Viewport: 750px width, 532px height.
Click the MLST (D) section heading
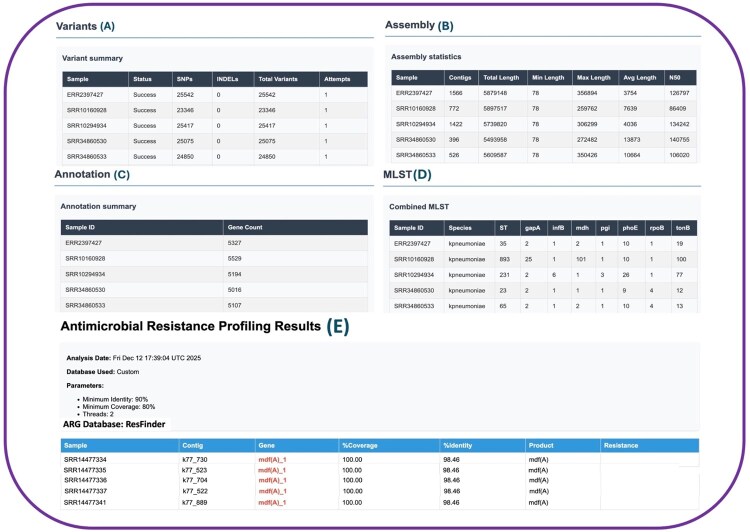pyautogui.click(x=407, y=175)
